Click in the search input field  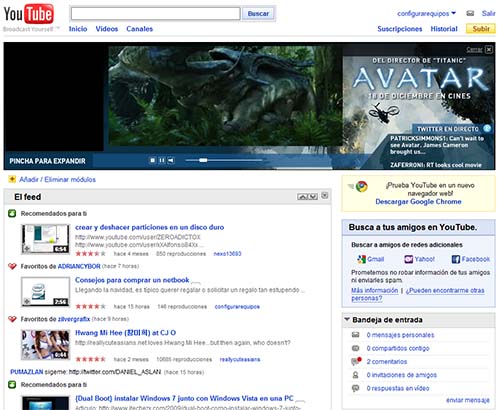coord(155,14)
